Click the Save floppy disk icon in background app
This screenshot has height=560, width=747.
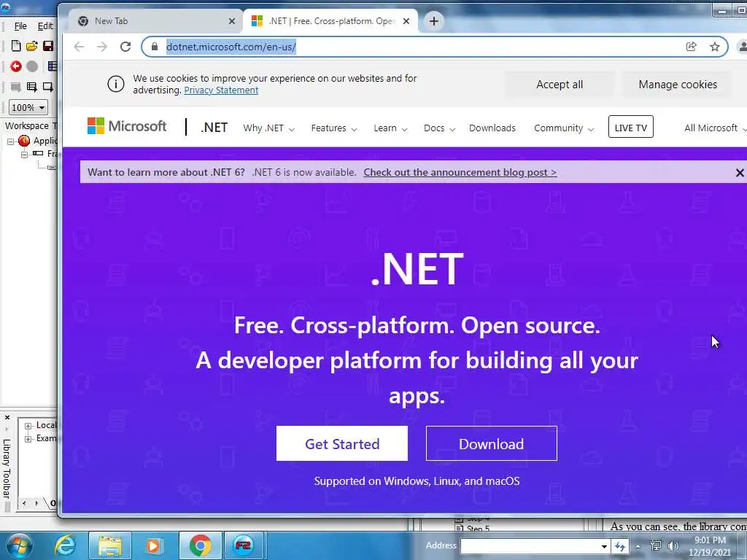pos(48,46)
